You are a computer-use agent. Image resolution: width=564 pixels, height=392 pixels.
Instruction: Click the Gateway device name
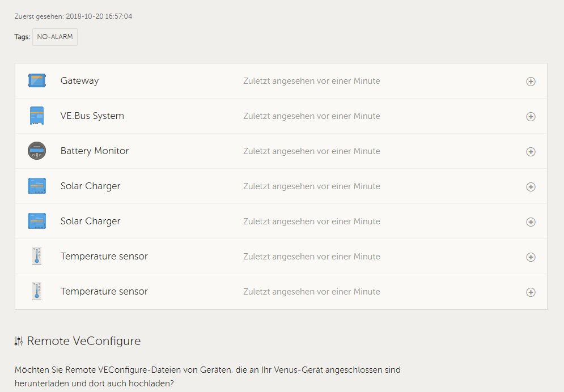[x=79, y=81]
